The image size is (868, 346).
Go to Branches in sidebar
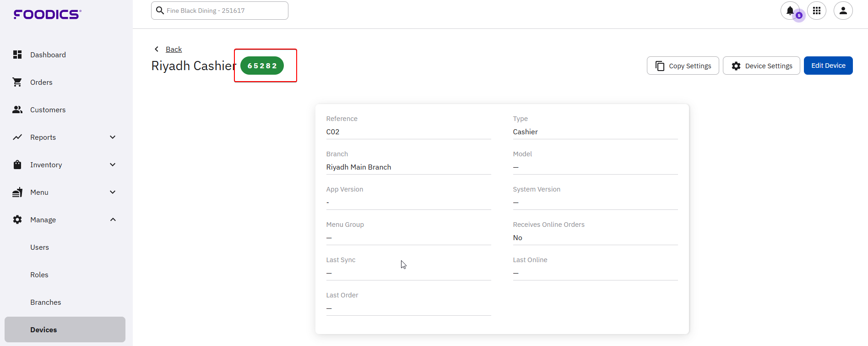click(45, 302)
